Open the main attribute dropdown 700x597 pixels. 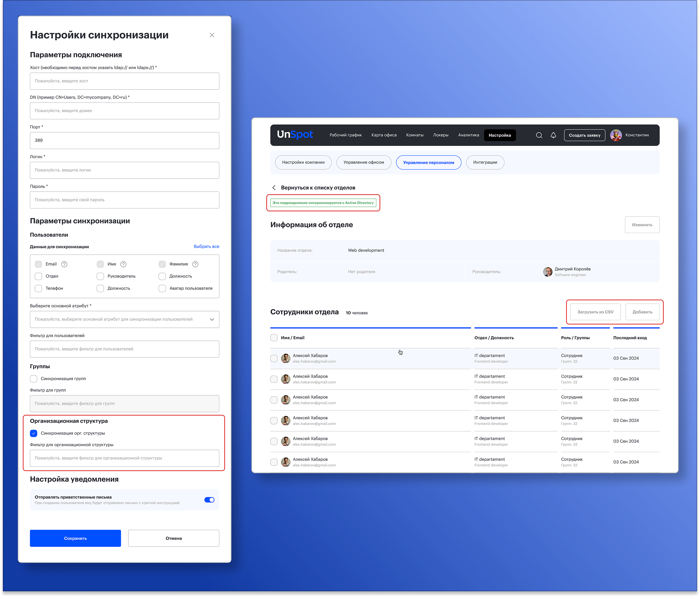click(x=125, y=319)
